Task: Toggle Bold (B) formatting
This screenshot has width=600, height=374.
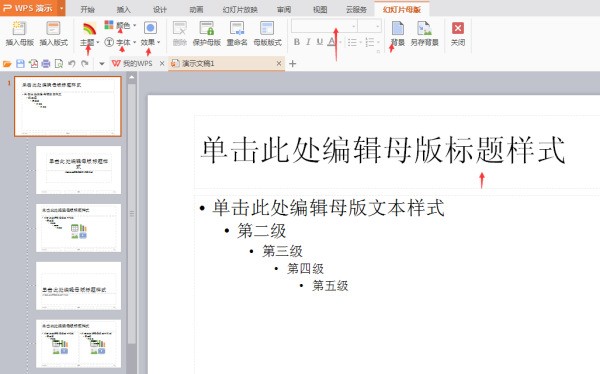Action: tap(297, 42)
